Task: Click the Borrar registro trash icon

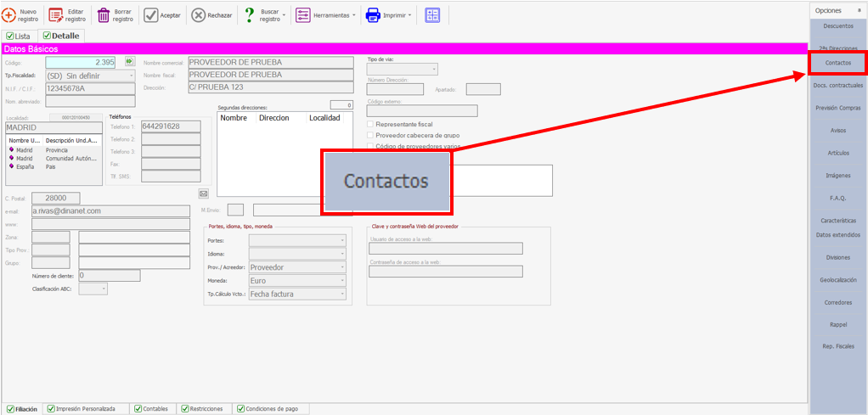Action: [104, 14]
